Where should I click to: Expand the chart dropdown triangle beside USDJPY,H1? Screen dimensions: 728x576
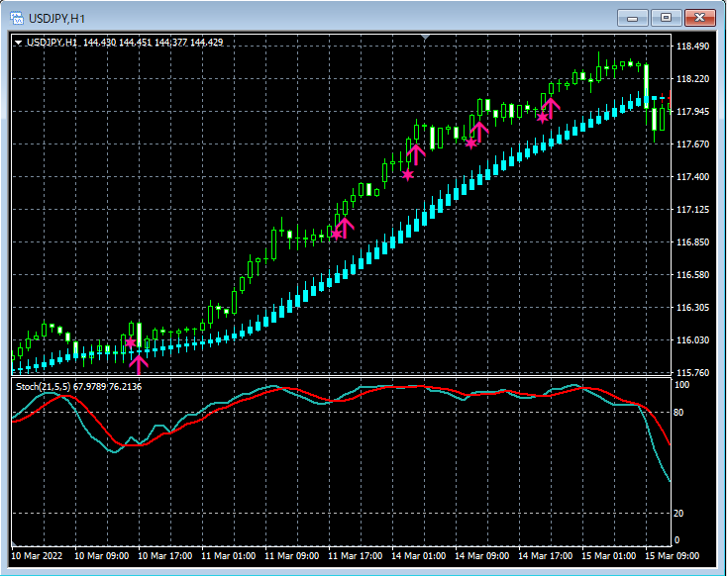coord(19,43)
